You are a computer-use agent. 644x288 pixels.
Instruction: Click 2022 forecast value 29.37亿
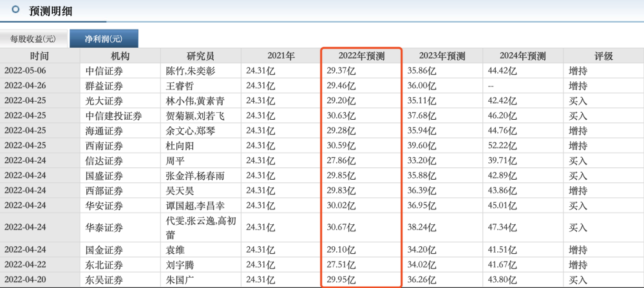(341, 71)
